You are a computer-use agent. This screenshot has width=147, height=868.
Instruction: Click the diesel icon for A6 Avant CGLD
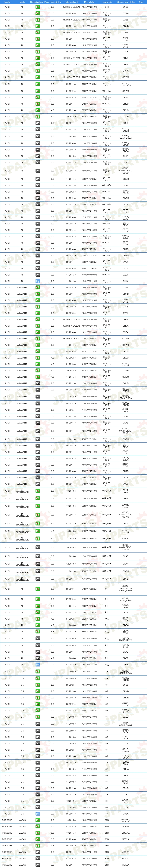coord(38,383)
